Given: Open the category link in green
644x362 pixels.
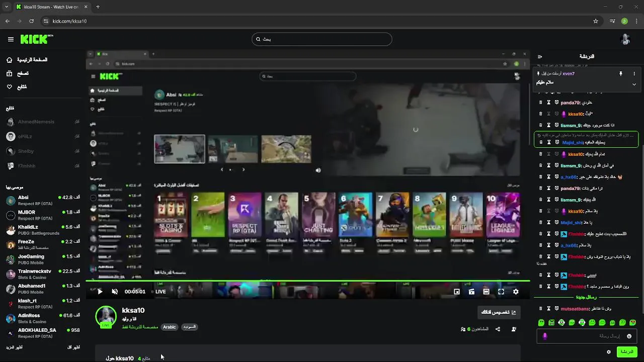Looking at the screenshot, I should point(140,327).
